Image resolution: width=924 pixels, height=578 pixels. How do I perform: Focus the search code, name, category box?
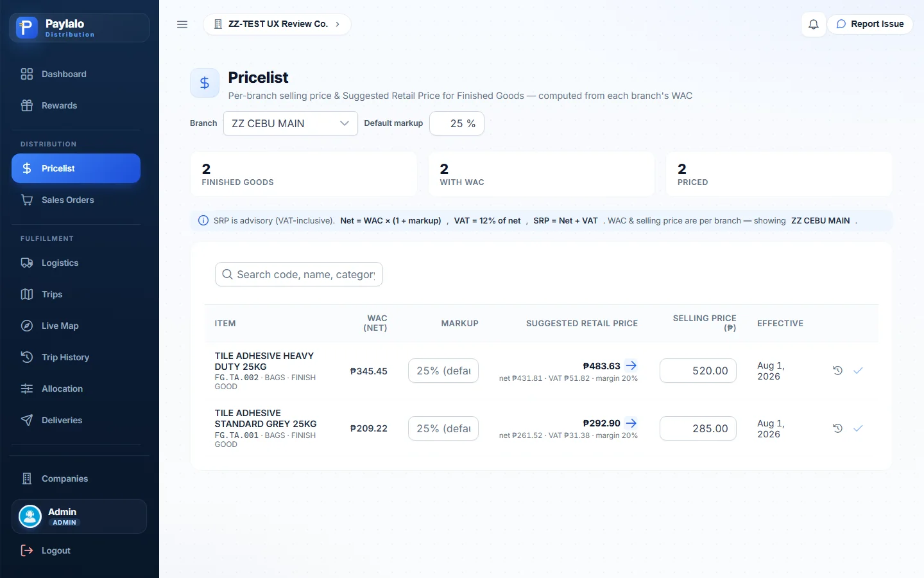[x=299, y=274]
